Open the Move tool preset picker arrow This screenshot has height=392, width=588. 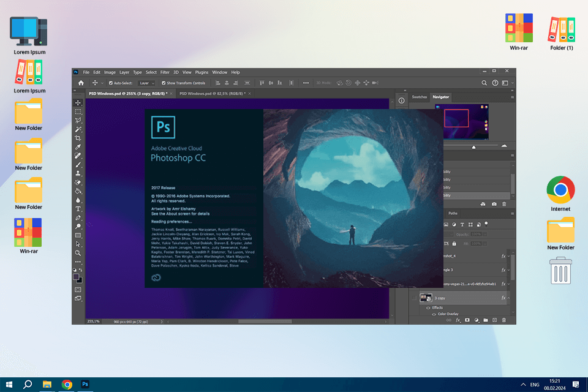coord(102,83)
